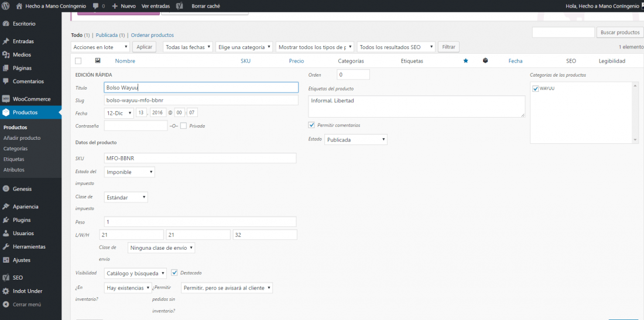
Task: Click the Herramientas wrench icon
Action: pos(6,246)
